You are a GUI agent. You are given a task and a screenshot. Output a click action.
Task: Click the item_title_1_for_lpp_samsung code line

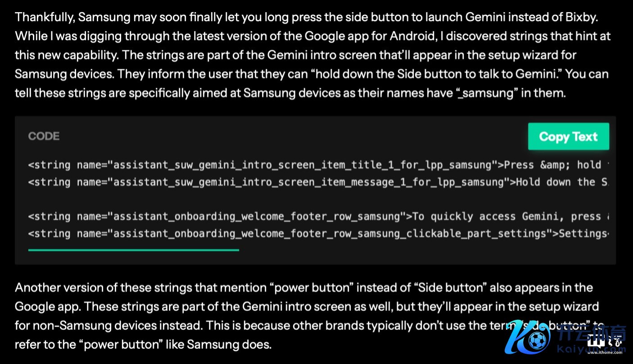coord(261,165)
